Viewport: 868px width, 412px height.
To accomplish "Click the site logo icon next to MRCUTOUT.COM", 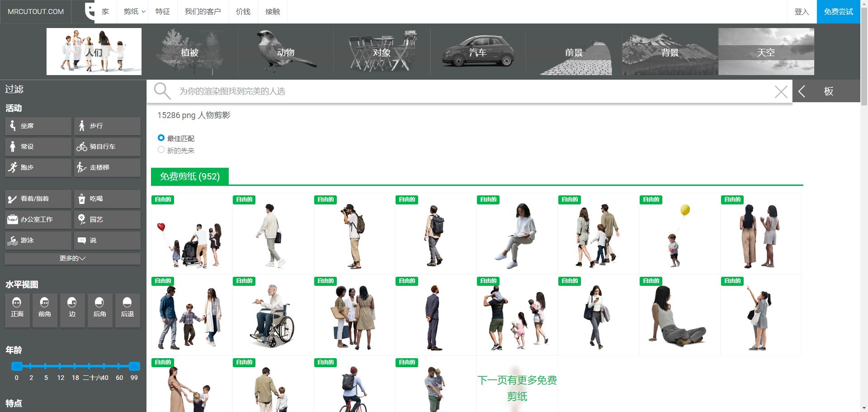I will coord(90,12).
